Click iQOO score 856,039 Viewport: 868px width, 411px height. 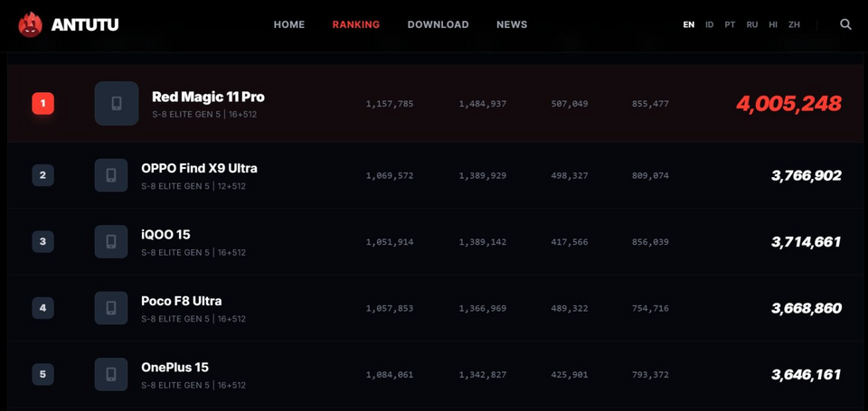click(650, 242)
